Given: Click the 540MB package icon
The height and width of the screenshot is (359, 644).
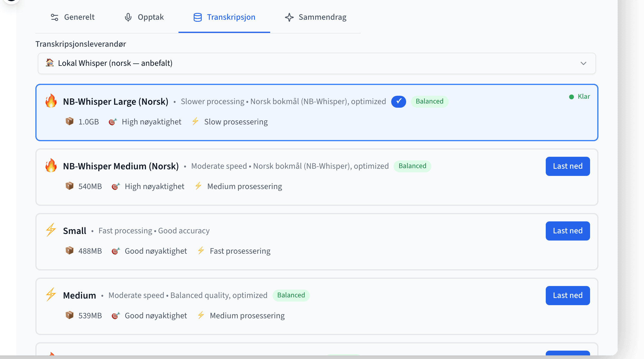Looking at the screenshot, I should coord(69,186).
